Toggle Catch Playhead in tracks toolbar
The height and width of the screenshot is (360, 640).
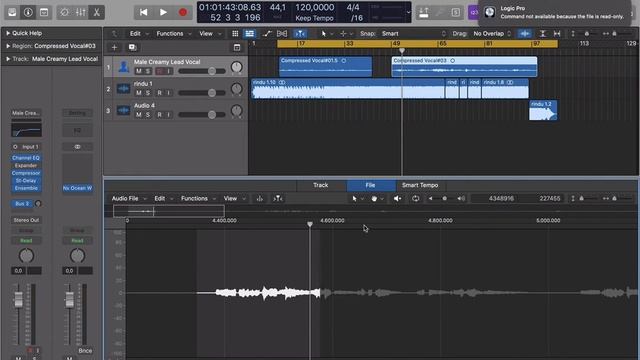point(300,33)
